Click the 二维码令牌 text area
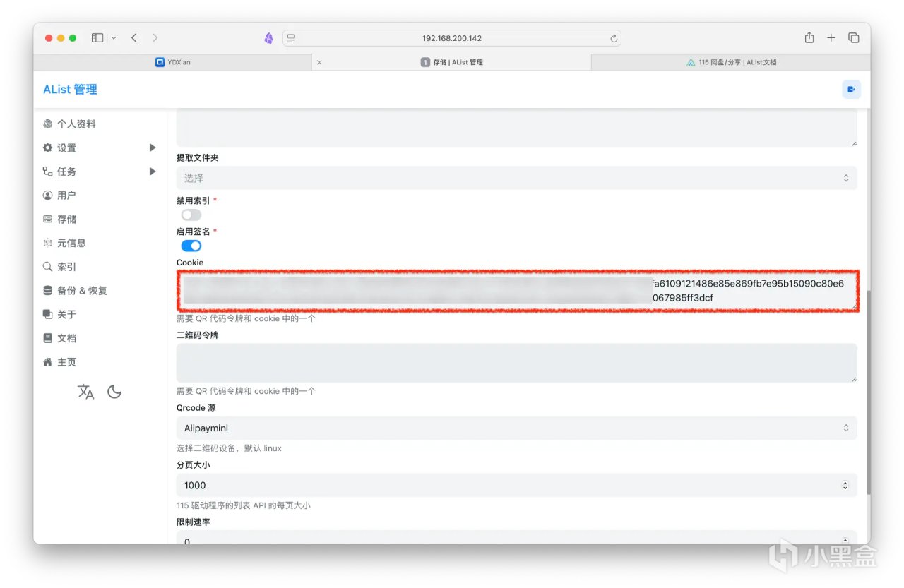The height and width of the screenshot is (588, 904). 516,363
